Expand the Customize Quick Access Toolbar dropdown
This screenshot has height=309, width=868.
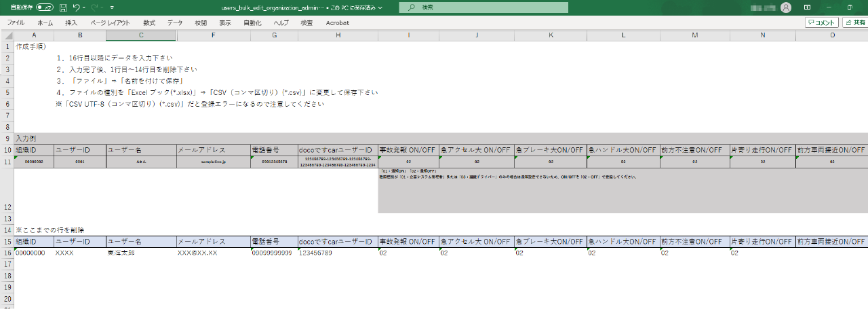coord(111,7)
